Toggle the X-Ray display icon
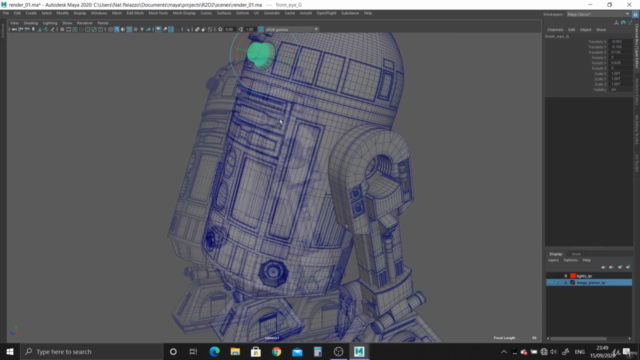Screen dimensions: 640x360 (197, 29)
